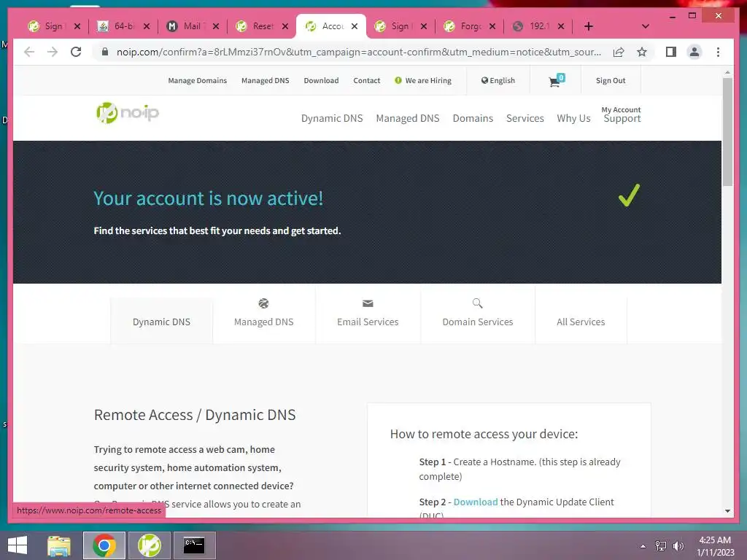This screenshot has height=560, width=747.
Task: Click the No-IP logo
Action: [127, 113]
